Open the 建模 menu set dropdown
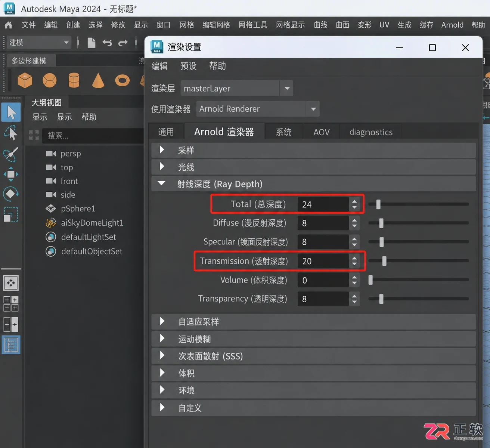 click(38, 43)
